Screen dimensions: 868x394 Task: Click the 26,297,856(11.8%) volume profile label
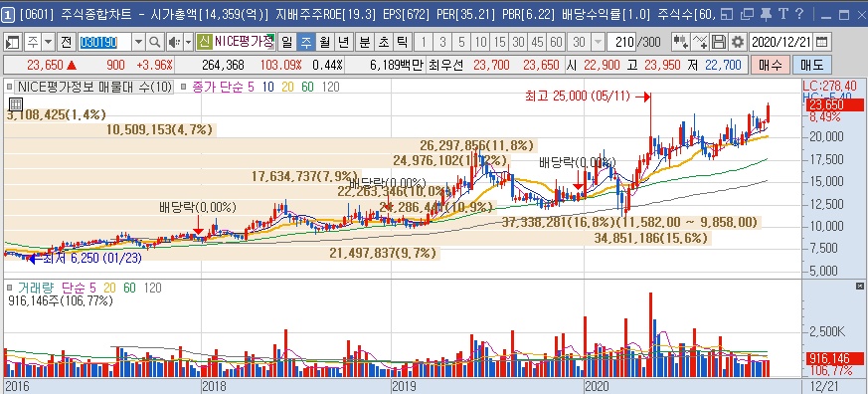[x=476, y=145]
